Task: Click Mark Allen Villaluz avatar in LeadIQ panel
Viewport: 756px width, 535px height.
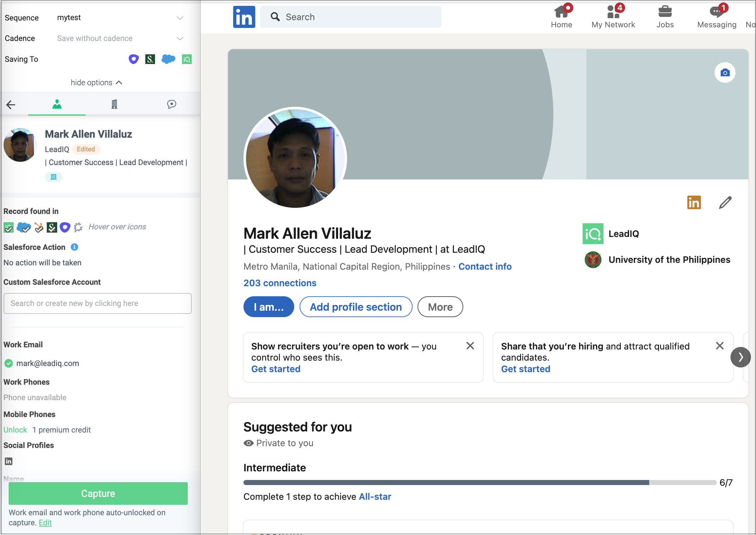Action: (x=20, y=145)
